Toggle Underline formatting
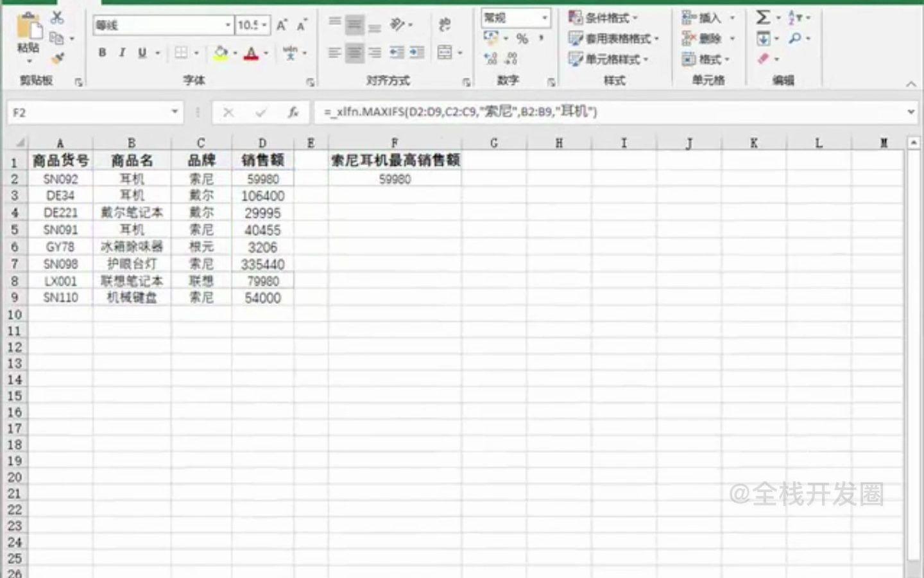 tap(142, 53)
